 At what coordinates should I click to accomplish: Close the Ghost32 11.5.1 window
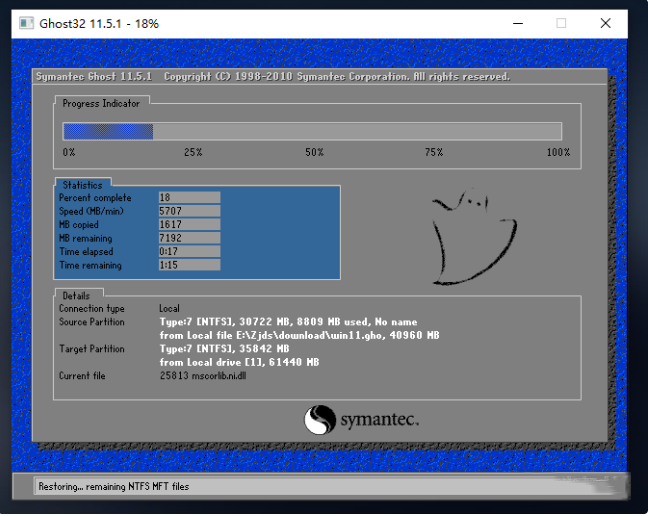(x=605, y=24)
